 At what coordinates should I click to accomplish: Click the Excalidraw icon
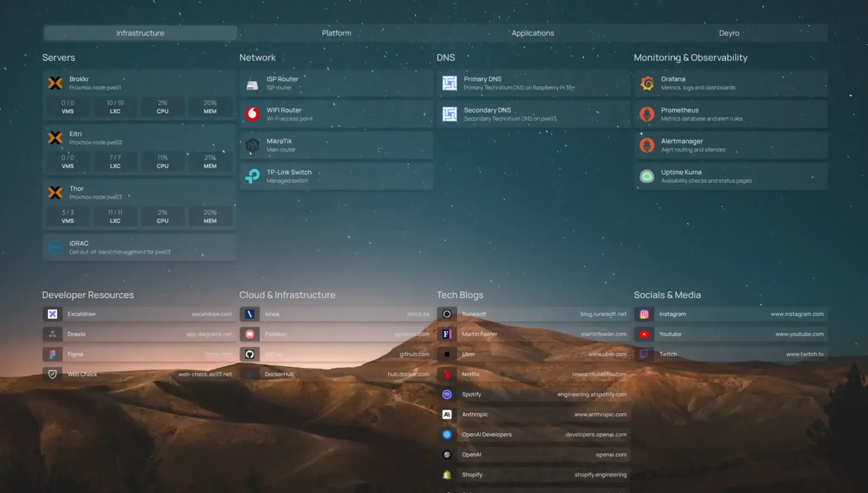pyautogui.click(x=53, y=314)
